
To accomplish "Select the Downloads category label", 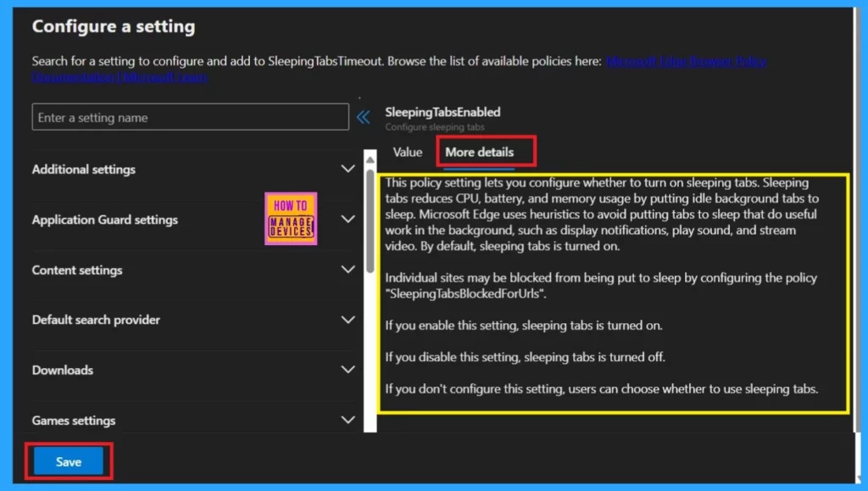I will click(63, 370).
